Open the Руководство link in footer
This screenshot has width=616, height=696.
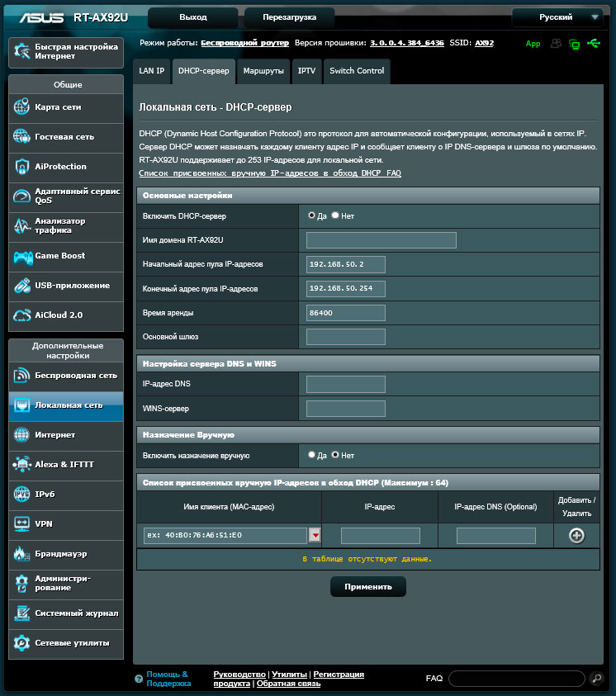click(x=239, y=675)
